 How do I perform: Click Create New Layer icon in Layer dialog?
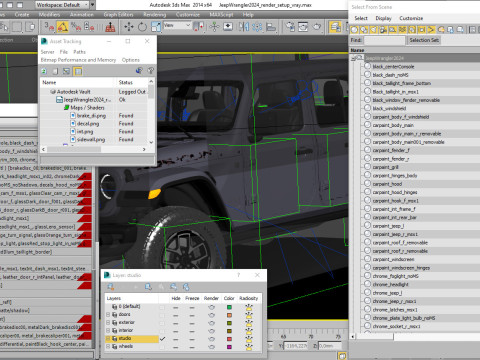(x=111, y=287)
